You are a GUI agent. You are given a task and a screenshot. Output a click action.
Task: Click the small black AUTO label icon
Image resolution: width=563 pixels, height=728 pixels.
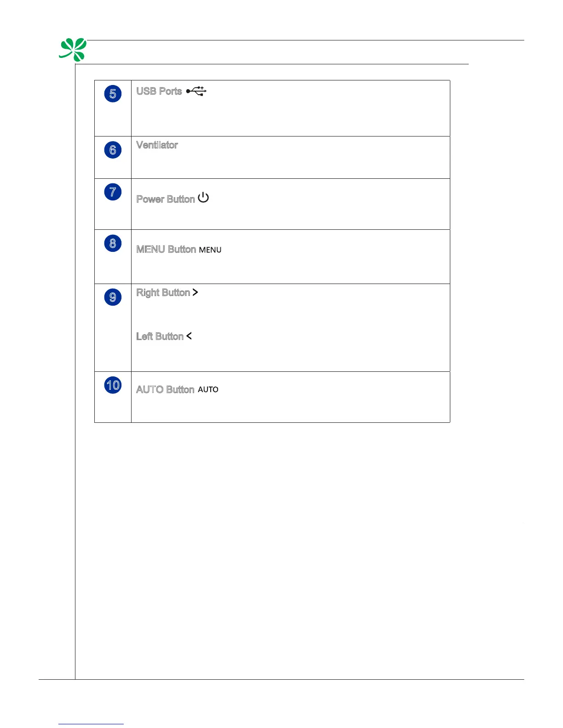click(208, 389)
